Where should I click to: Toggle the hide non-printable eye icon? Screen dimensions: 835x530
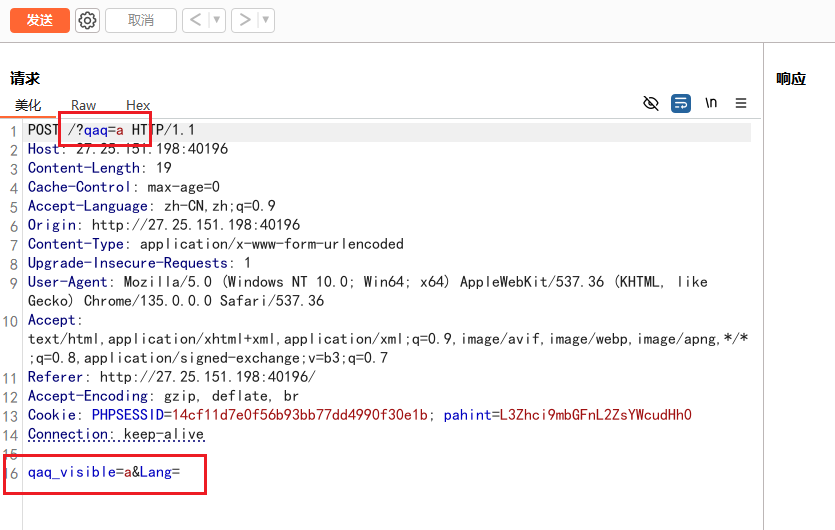click(651, 103)
